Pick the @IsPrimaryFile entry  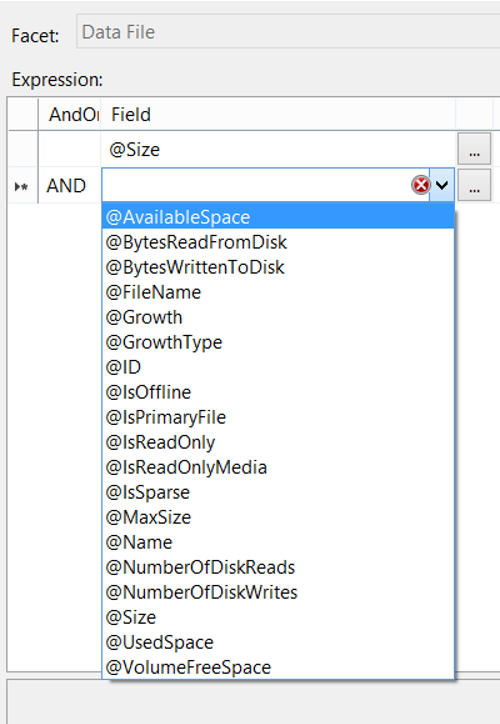pos(278,417)
